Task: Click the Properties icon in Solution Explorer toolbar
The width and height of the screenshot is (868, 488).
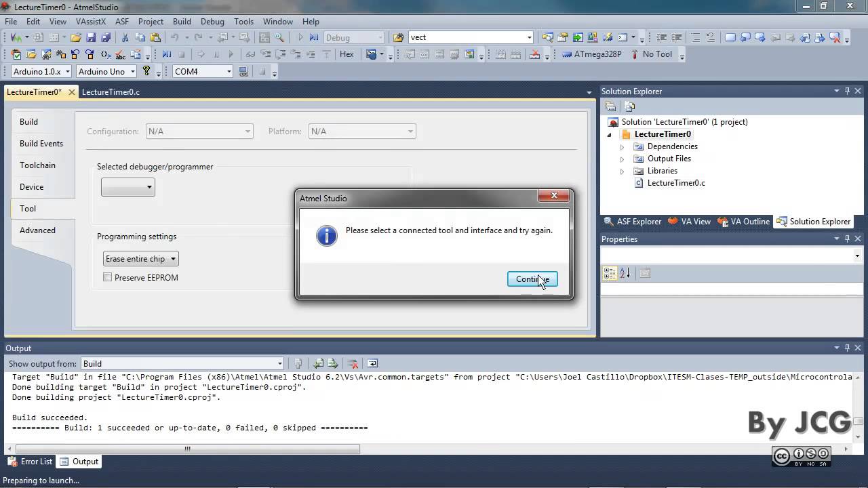Action: click(610, 106)
